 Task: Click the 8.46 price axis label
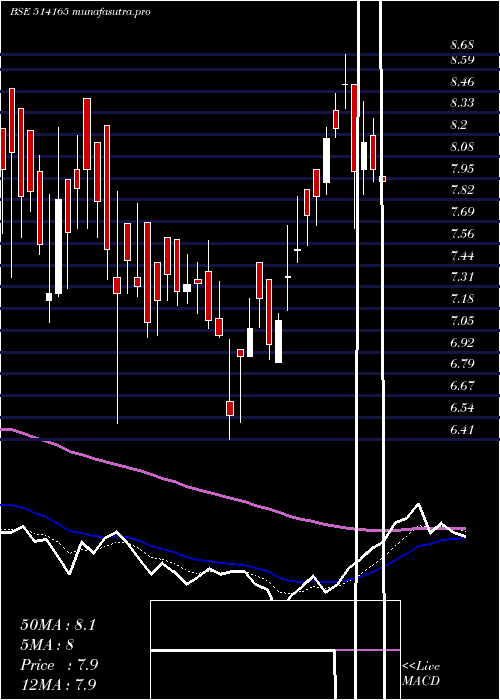pyautogui.click(x=462, y=82)
